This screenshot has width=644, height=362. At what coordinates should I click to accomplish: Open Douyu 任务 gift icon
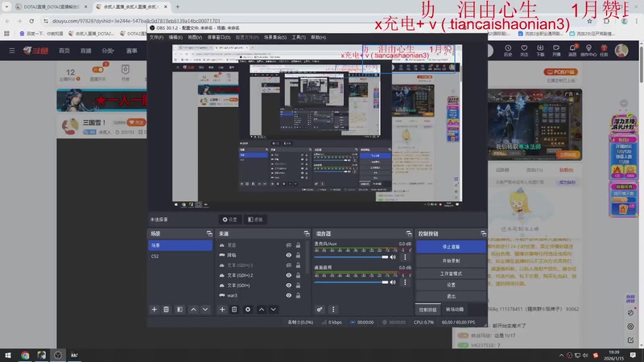point(604,51)
